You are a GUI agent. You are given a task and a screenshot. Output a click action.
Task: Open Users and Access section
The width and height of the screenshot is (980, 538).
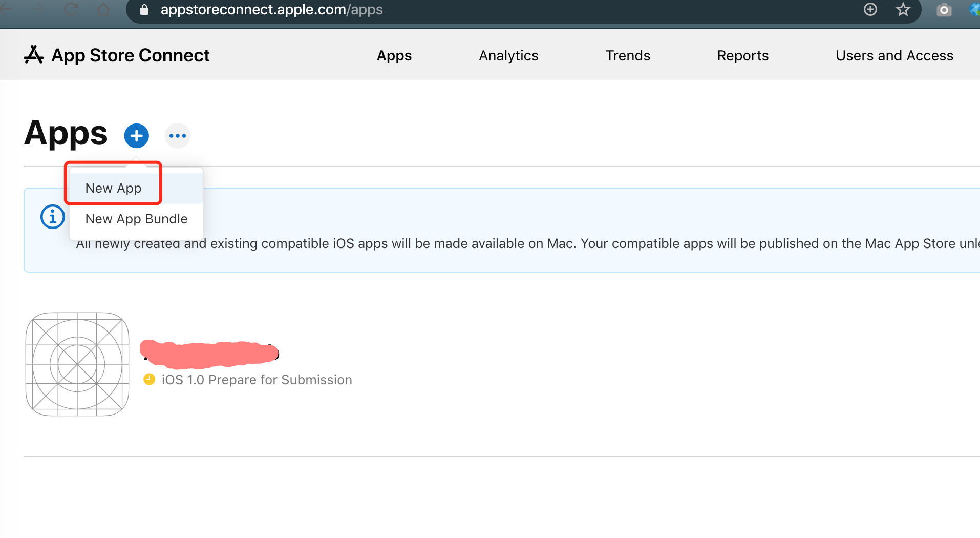[894, 55]
